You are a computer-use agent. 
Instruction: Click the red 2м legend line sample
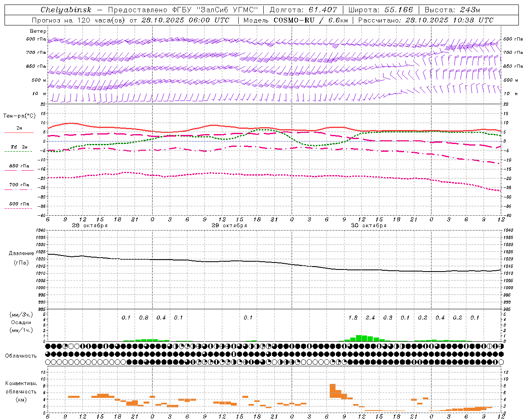pyautogui.click(x=19, y=132)
